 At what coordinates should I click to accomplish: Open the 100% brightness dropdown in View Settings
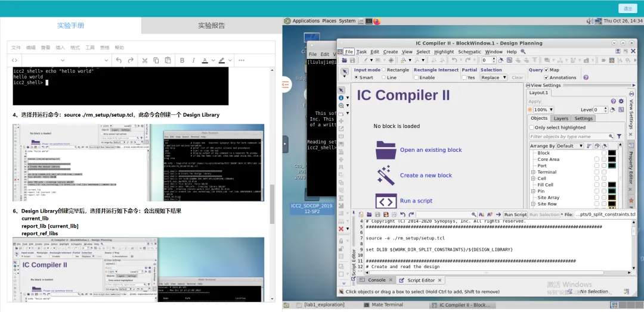click(x=543, y=110)
